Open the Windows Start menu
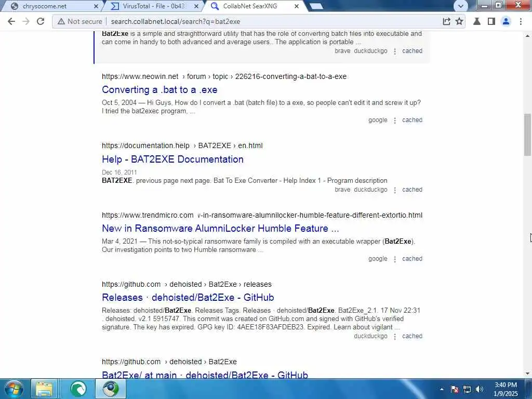Viewport: 532px width, 399px height. pos(14,389)
